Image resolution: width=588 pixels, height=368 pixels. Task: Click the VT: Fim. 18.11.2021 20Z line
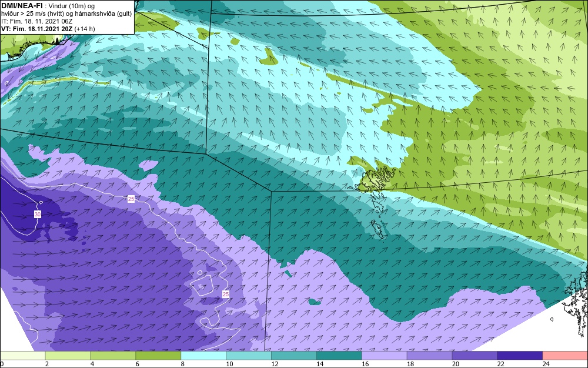tap(48, 29)
